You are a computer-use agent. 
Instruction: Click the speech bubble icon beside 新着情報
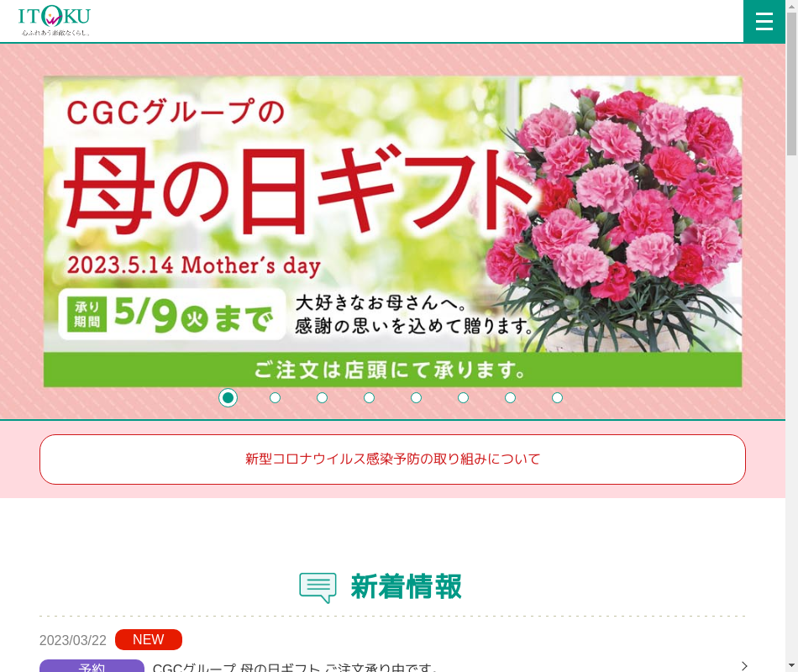tap(318, 587)
